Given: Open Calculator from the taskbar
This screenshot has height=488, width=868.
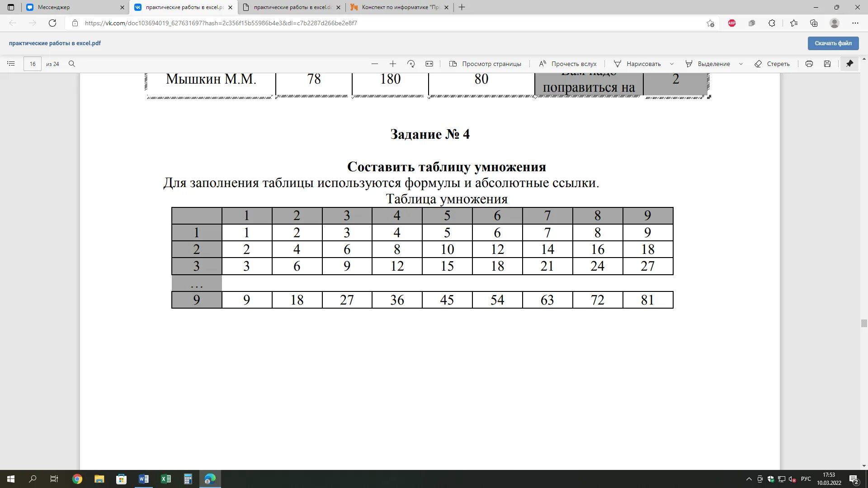Looking at the screenshot, I should (x=188, y=479).
